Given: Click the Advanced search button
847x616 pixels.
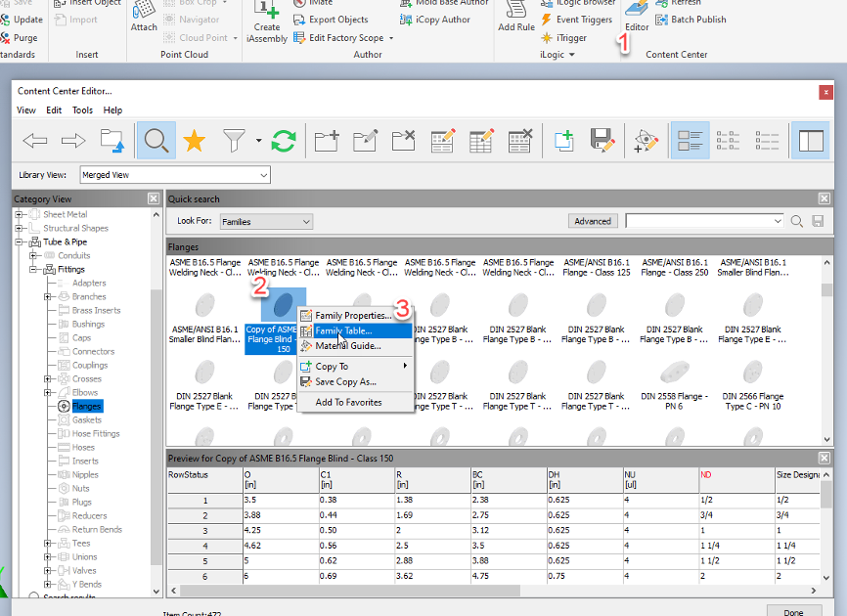Looking at the screenshot, I should point(593,220).
